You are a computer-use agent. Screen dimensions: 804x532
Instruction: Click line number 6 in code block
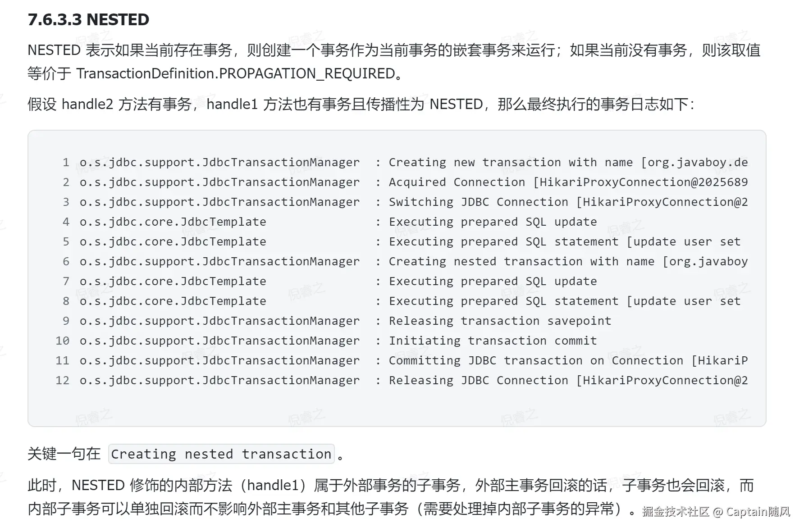[66, 261]
